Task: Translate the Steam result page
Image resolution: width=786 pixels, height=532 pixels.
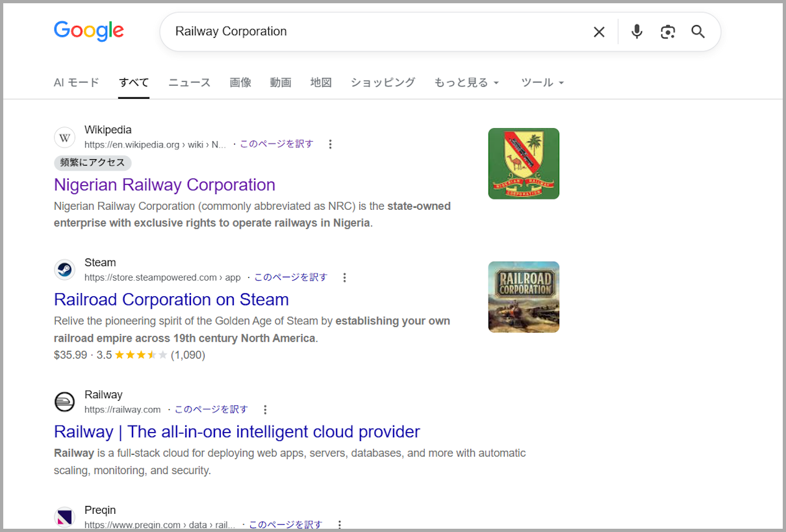Action: (291, 277)
